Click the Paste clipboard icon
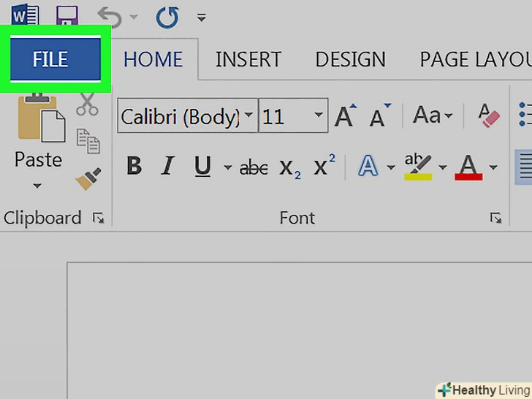 coord(42,117)
